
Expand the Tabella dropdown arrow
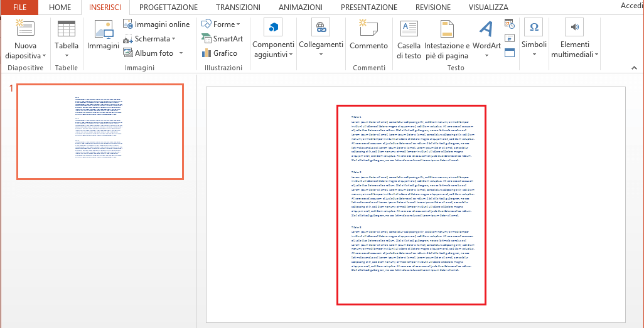click(66, 56)
